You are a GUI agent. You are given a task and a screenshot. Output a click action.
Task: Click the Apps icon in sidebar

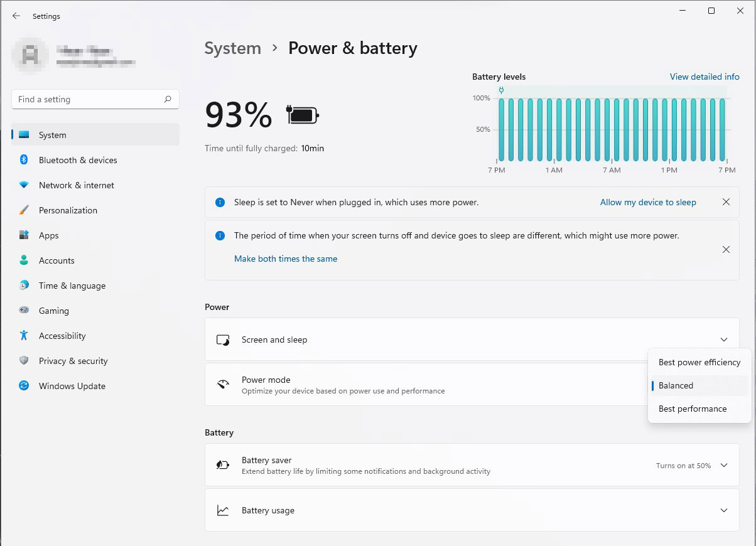pos(24,235)
